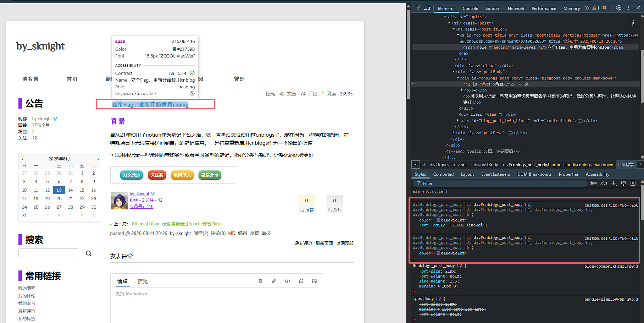
Task: Select the div.postBody breadcrumb
Action: pyautogui.click(x=486, y=165)
